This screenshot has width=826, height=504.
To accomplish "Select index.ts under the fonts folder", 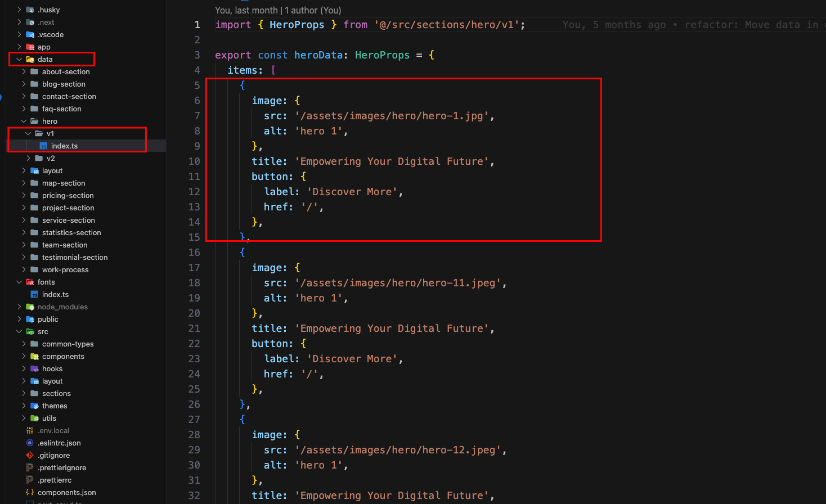I will click(55, 295).
